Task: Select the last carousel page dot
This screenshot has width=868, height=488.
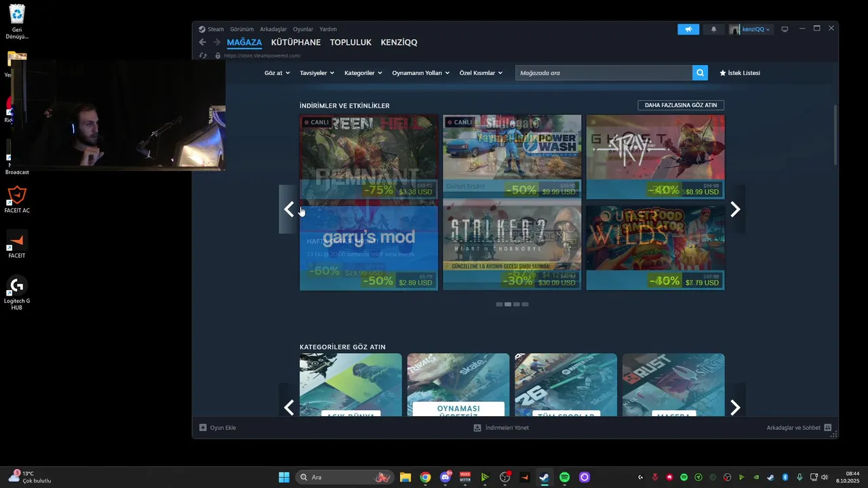Action: [525, 304]
